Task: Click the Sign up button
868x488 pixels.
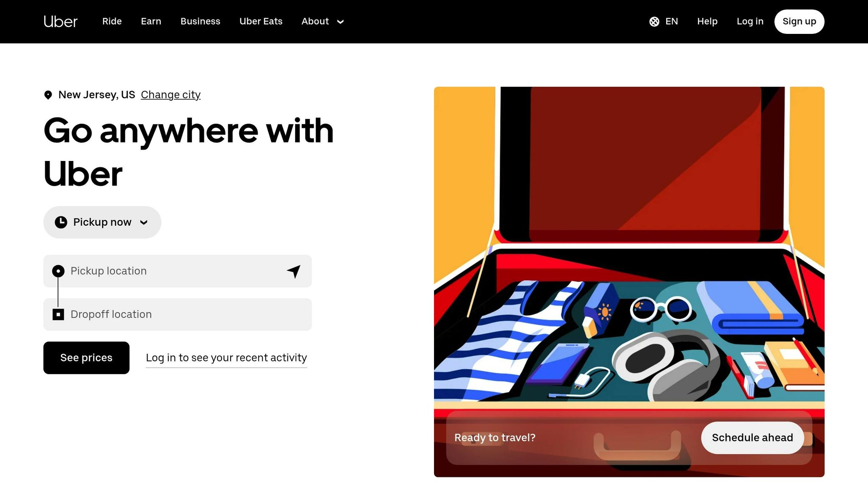Action: pyautogui.click(x=799, y=22)
